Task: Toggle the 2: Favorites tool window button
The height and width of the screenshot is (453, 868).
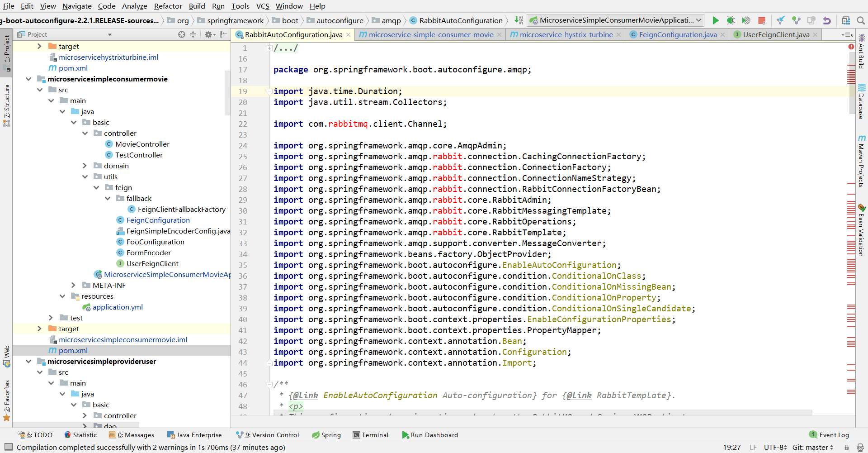Action: [6, 401]
